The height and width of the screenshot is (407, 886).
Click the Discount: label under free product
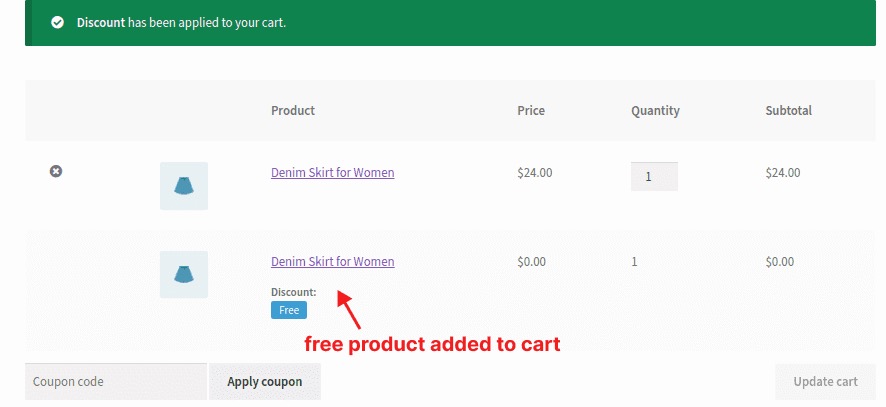(x=294, y=292)
